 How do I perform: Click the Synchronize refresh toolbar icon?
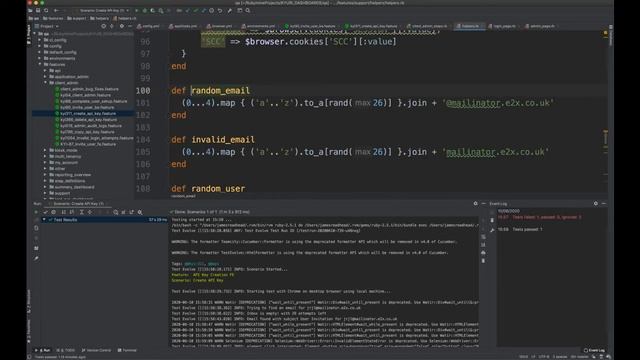coord(46,11)
